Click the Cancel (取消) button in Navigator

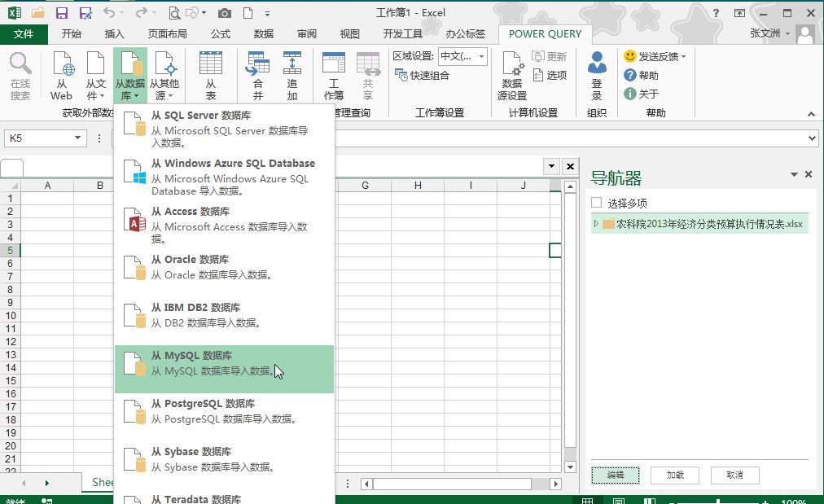[x=734, y=475]
